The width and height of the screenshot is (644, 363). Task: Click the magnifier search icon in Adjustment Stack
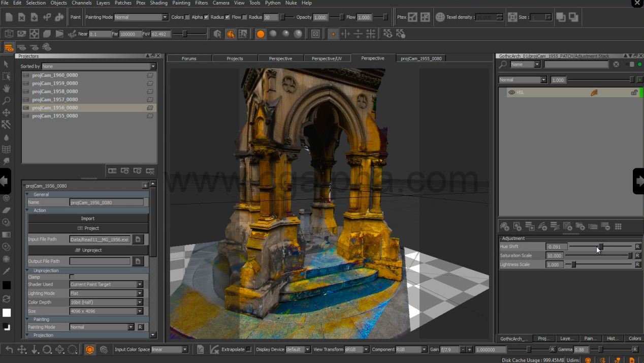pos(503,65)
